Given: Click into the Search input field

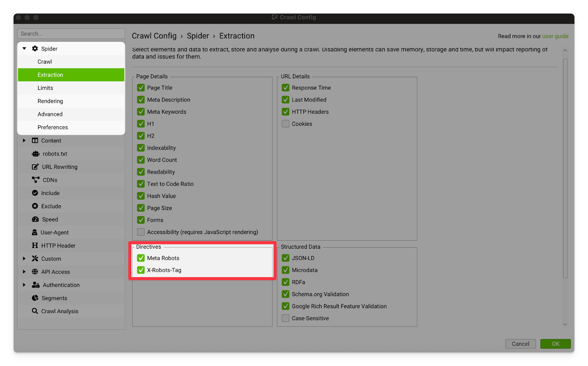Looking at the screenshot, I should click(x=71, y=33).
